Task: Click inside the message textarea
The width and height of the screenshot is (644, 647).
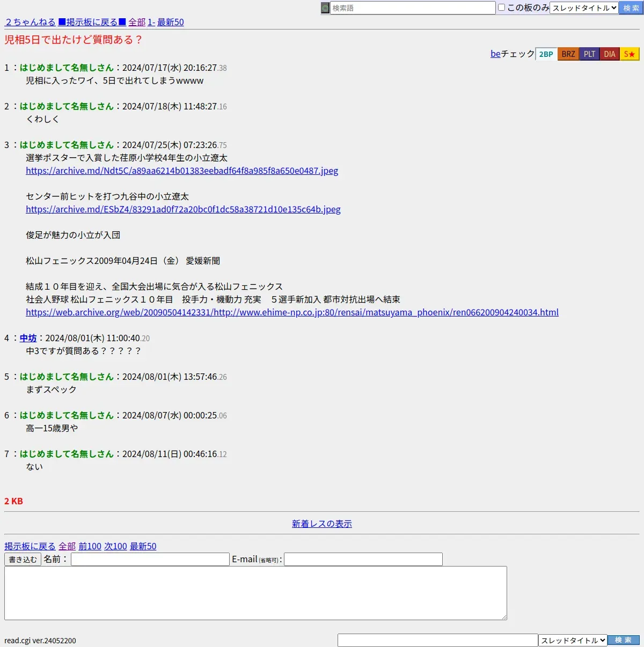Action: (255, 593)
